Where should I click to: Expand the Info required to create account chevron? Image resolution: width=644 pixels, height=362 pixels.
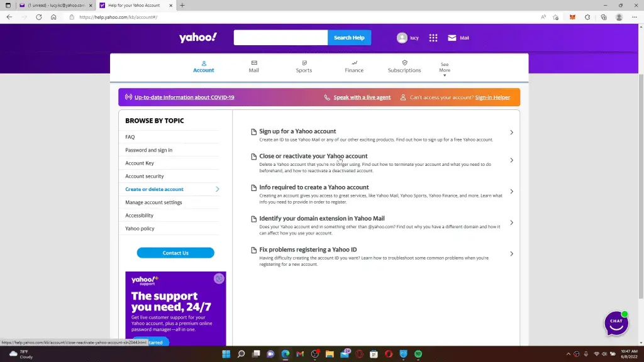pos(512,191)
